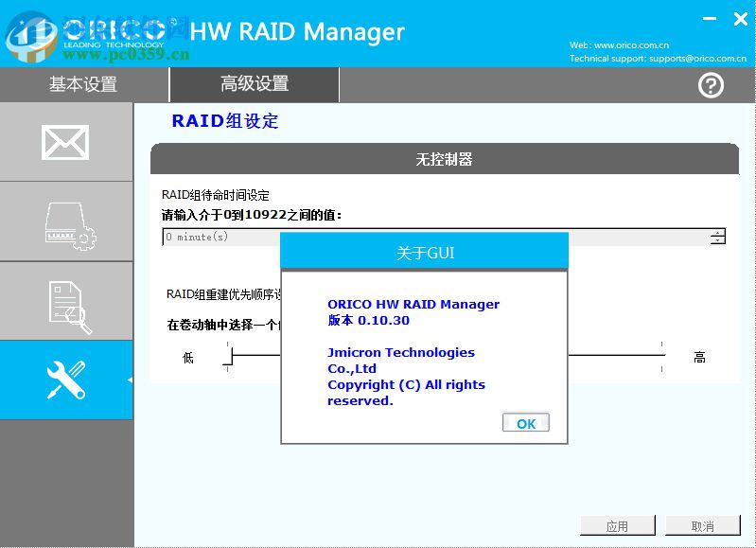Switch to the 基本设置 tab
The width and height of the screenshot is (756, 548).
click(x=83, y=84)
